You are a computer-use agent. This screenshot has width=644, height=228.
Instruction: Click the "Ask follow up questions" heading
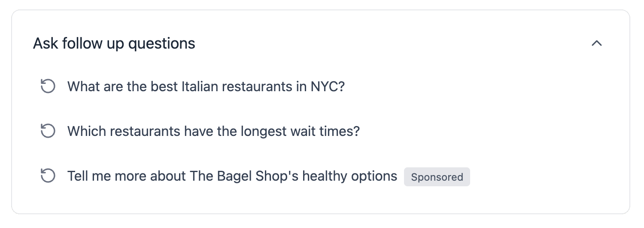pos(114,43)
